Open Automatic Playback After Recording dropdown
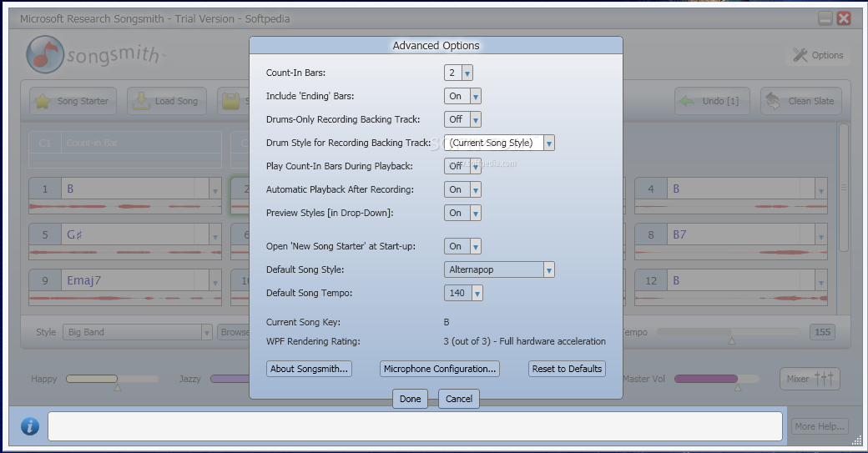The image size is (868, 453). pyautogui.click(x=476, y=189)
